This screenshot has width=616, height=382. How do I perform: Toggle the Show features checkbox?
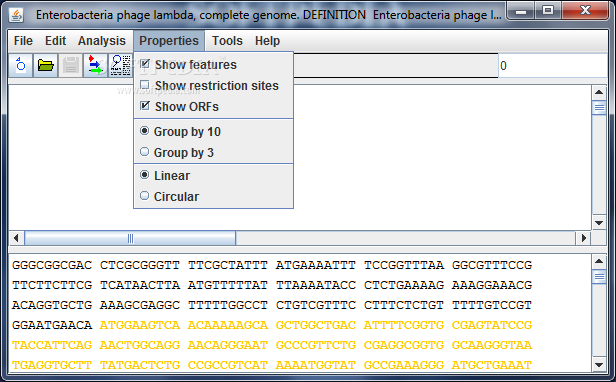click(x=145, y=64)
